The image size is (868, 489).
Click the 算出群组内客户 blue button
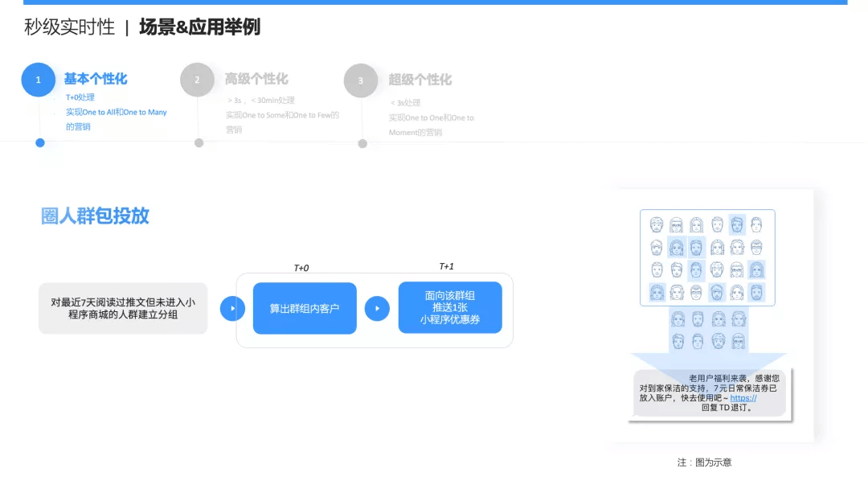pos(304,307)
